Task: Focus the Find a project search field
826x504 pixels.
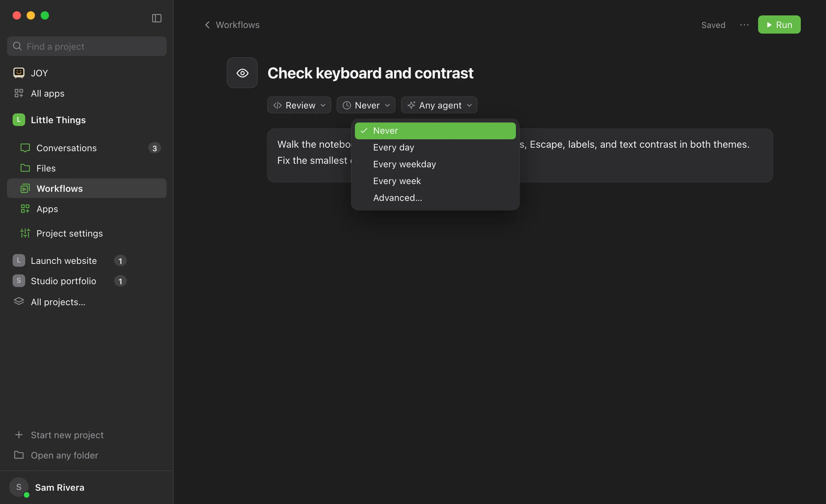Action: (87, 46)
